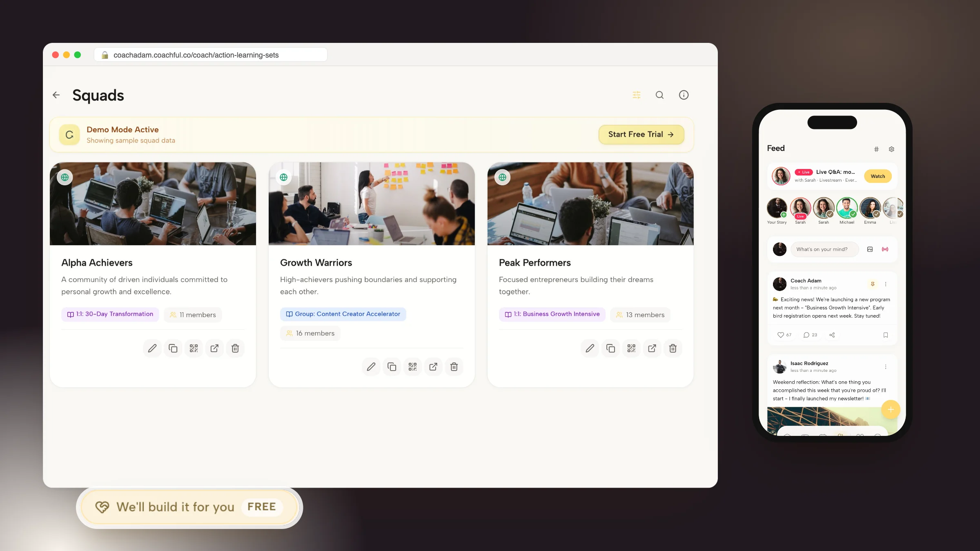Open the Growth Warriors cover image
This screenshot has width=980, height=551.
click(x=372, y=204)
